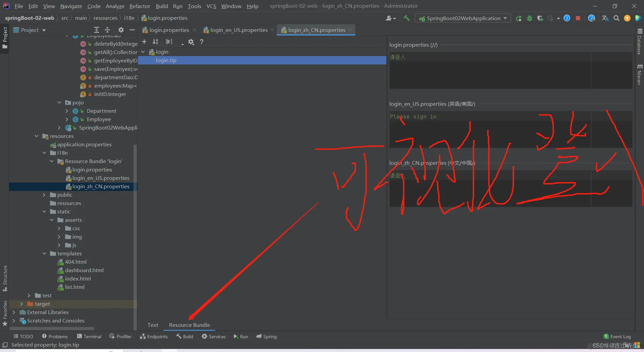
Task: Click the login.properties default value field
Action: pyautogui.click(x=511, y=70)
